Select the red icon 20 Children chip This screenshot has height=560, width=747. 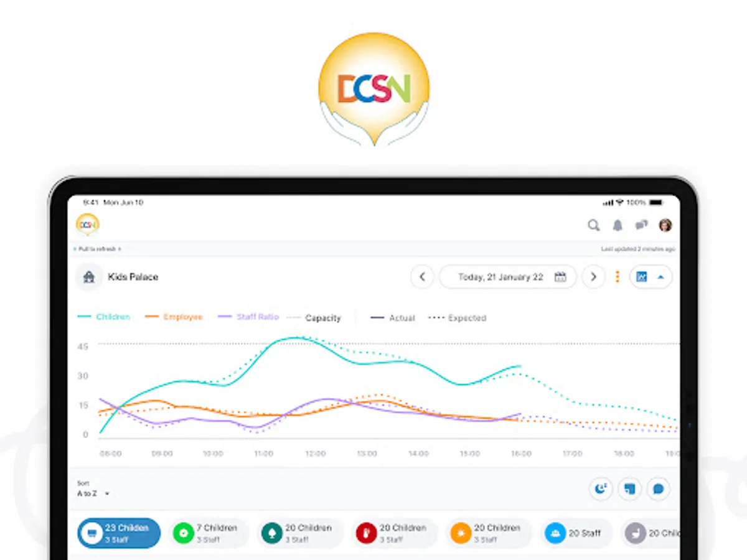point(394,533)
